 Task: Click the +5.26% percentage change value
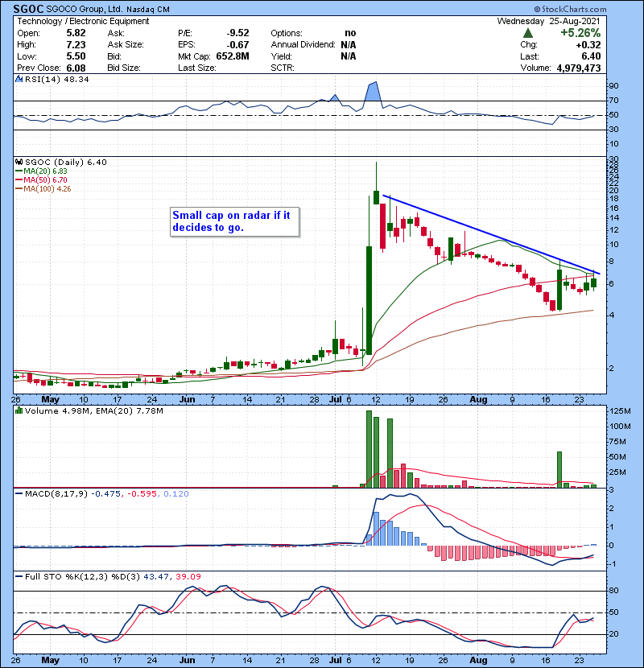tap(580, 33)
